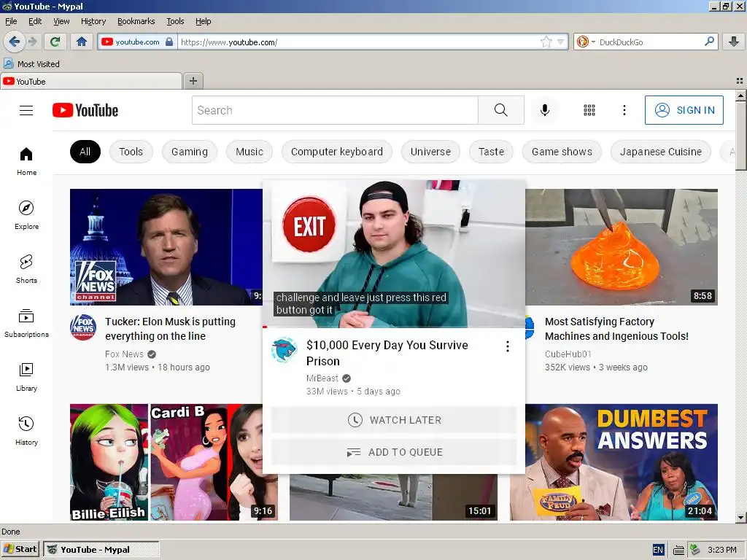Open a new tab with the plus button
The height and width of the screenshot is (560, 747).
click(x=193, y=81)
